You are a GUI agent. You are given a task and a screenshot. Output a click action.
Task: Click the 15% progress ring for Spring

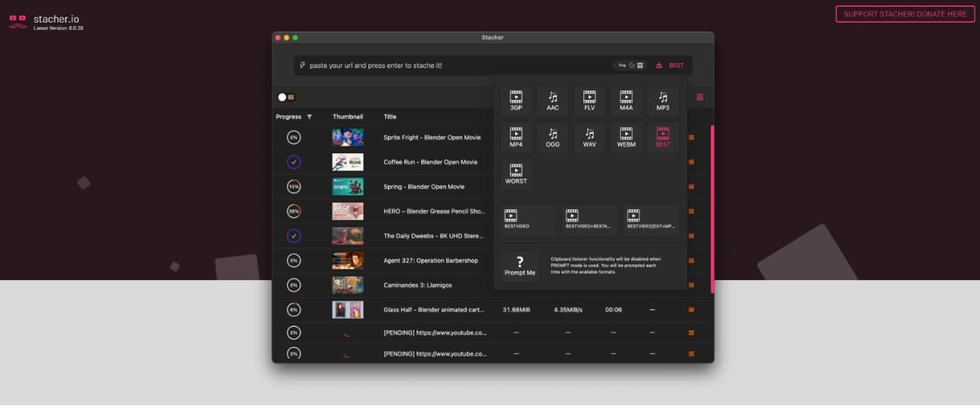pyautogui.click(x=294, y=186)
